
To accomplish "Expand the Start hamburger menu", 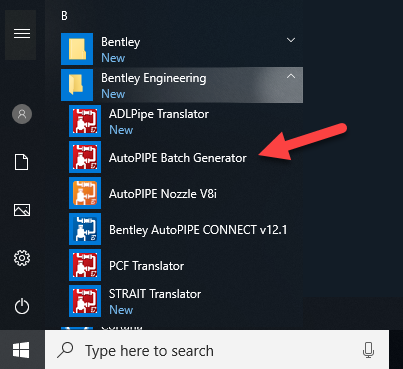I will (x=22, y=34).
